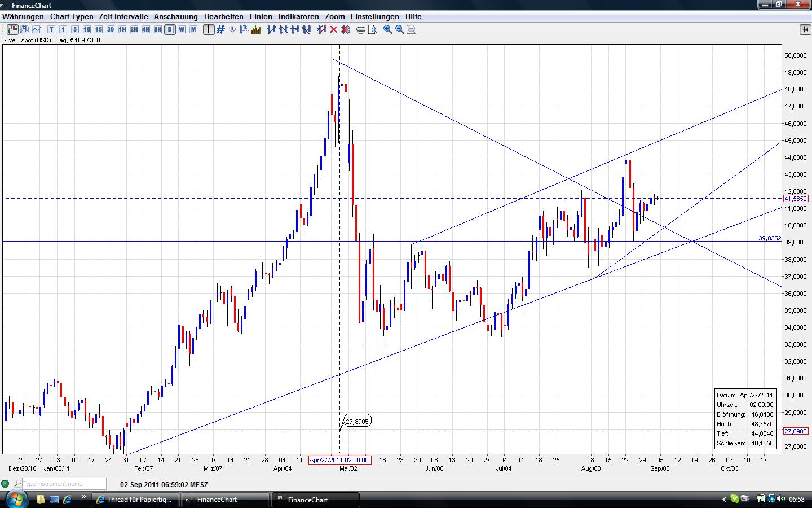Viewport: 812px width, 508px height.
Task: Open the Anschauung menu
Action: [176, 16]
